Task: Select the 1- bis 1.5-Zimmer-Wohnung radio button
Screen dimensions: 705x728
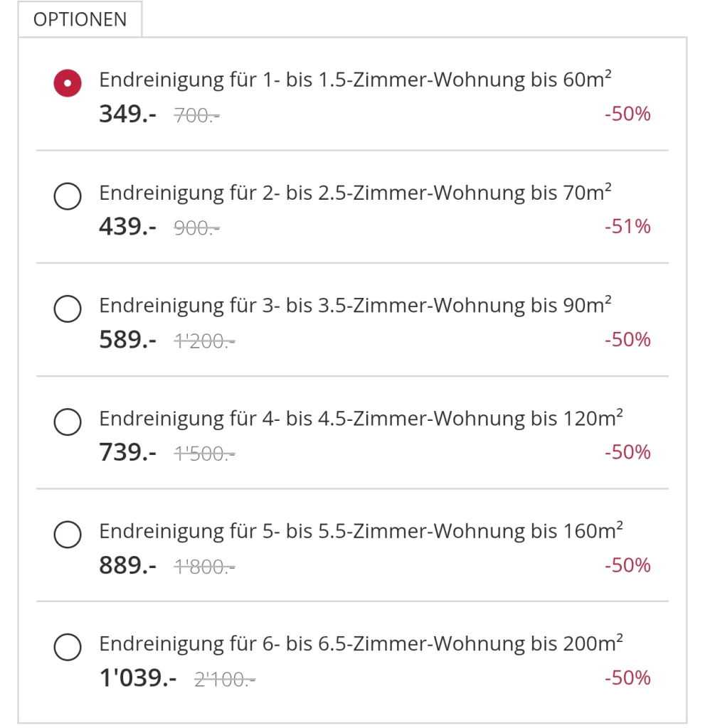Action: [67, 84]
